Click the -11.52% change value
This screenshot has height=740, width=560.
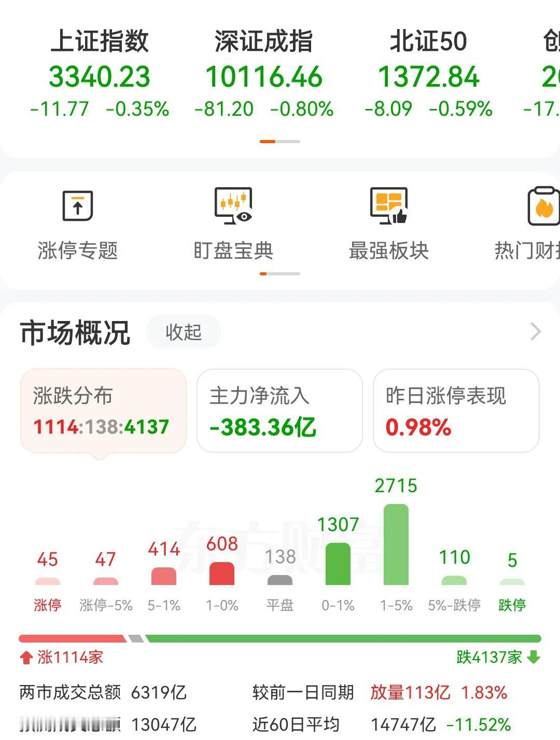(479, 724)
